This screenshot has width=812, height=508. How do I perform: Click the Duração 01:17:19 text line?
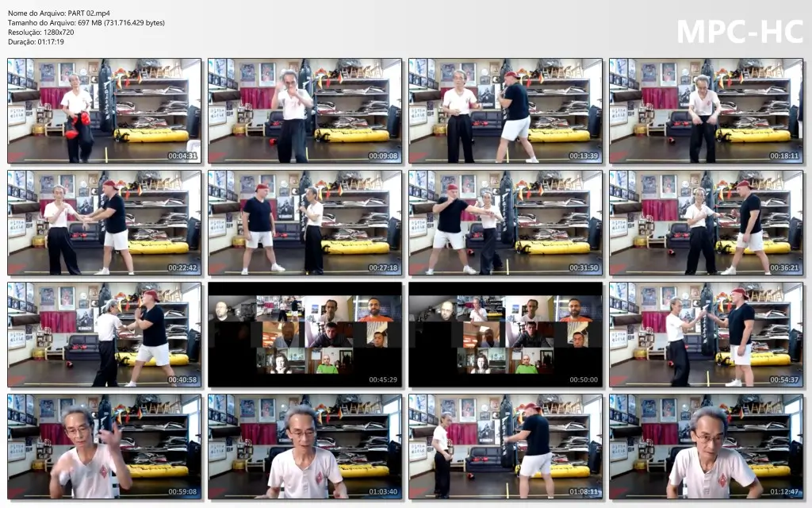[36, 42]
